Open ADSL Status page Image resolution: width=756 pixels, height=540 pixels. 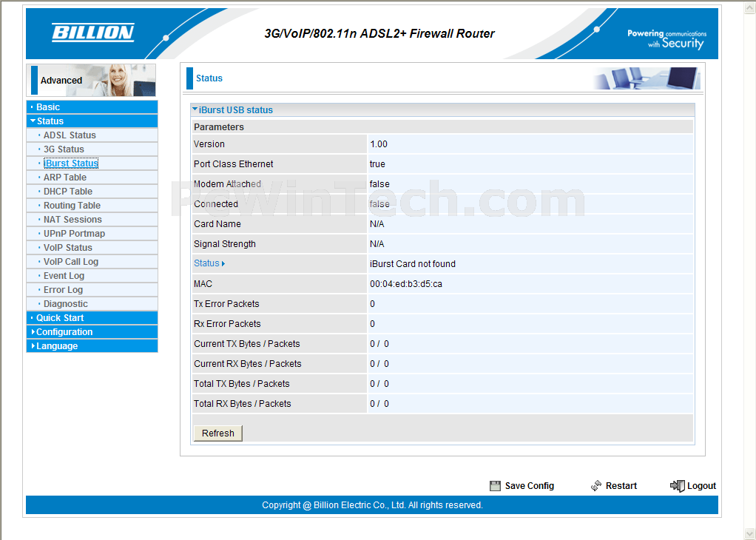[70, 135]
